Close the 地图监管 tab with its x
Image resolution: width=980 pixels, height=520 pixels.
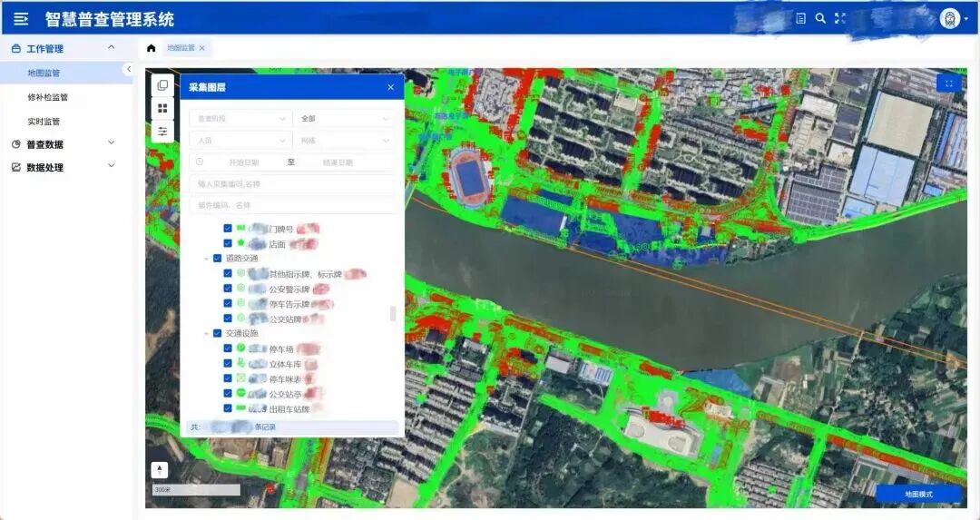201,48
